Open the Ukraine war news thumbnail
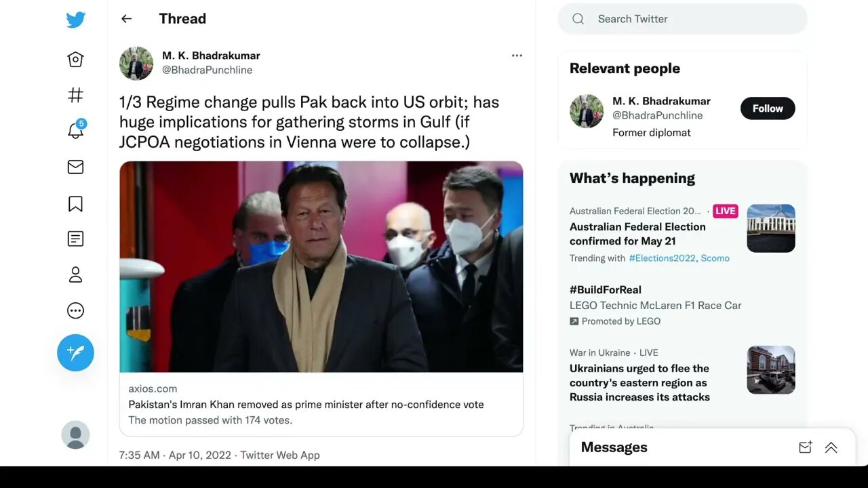This screenshot has width=868, height=488. click(x=770, y=370)
